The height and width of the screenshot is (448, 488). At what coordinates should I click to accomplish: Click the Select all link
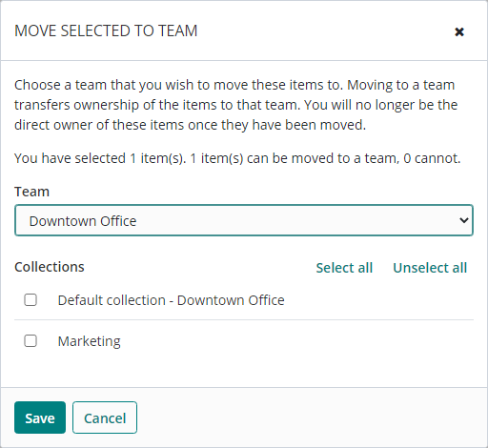coord(344,268)
